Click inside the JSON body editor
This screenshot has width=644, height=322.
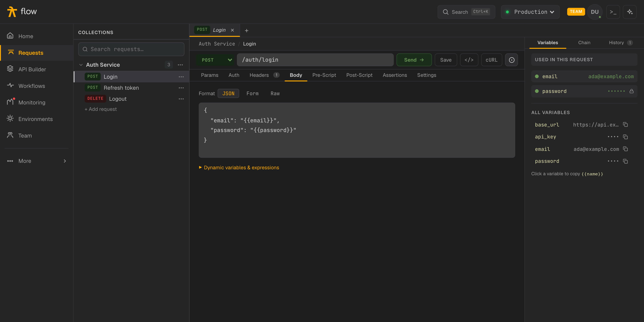coord(357,130)
